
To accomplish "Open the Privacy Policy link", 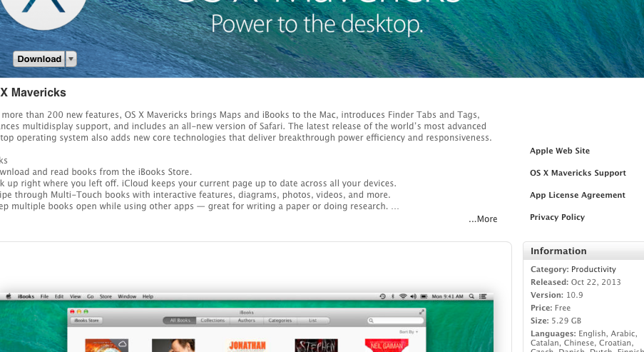I will tap(557, 217).
